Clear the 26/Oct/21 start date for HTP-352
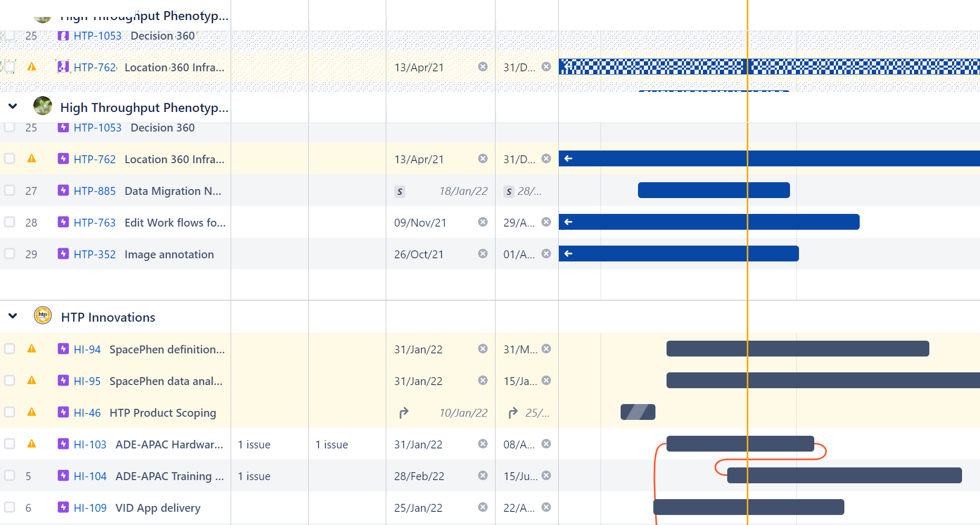Screen dimensions: 980x525 (483, 254)
